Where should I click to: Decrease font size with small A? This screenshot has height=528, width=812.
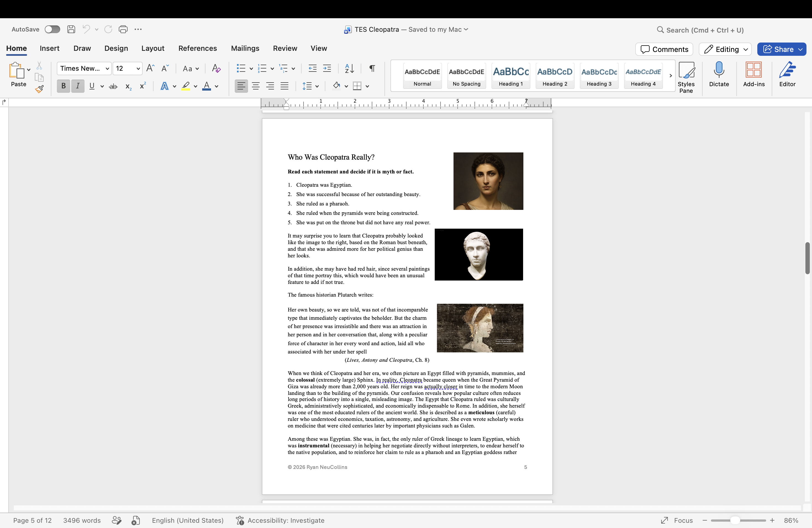[165, 68]
